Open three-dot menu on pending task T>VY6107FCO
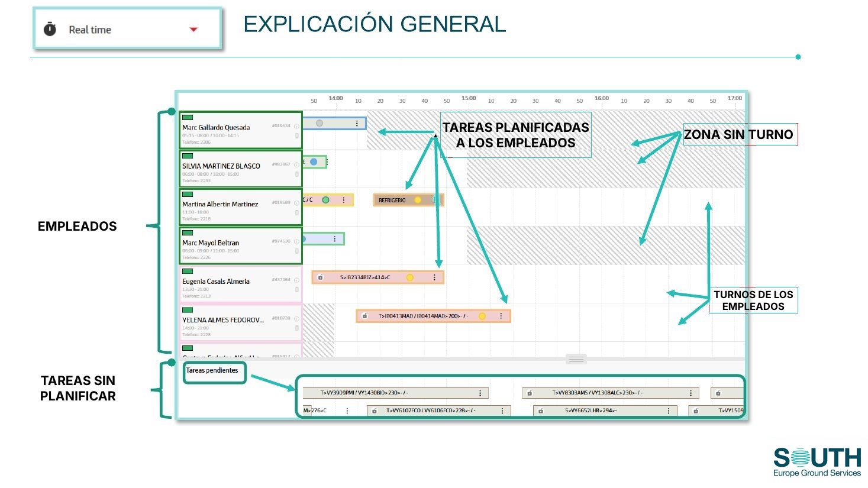 [x=502, y=411]
